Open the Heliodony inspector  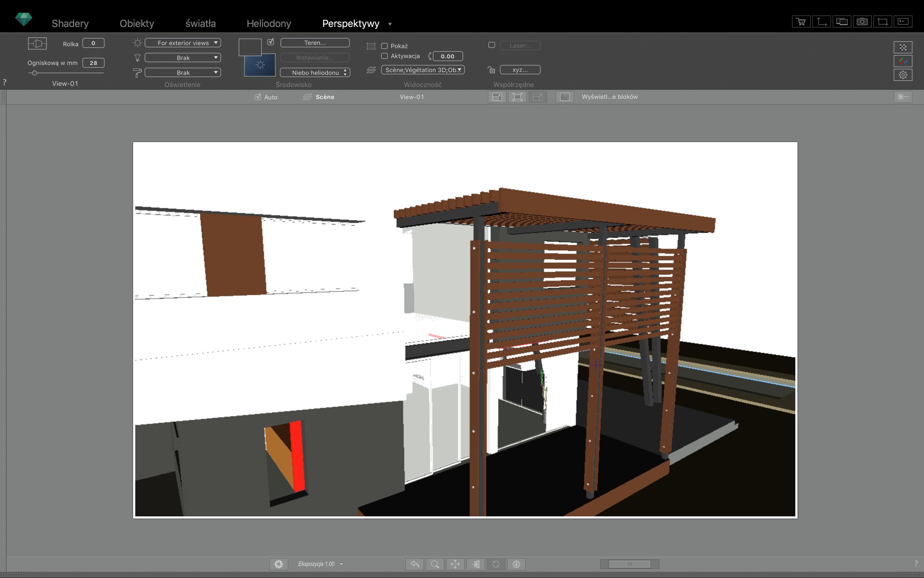[x=269, y=23]
